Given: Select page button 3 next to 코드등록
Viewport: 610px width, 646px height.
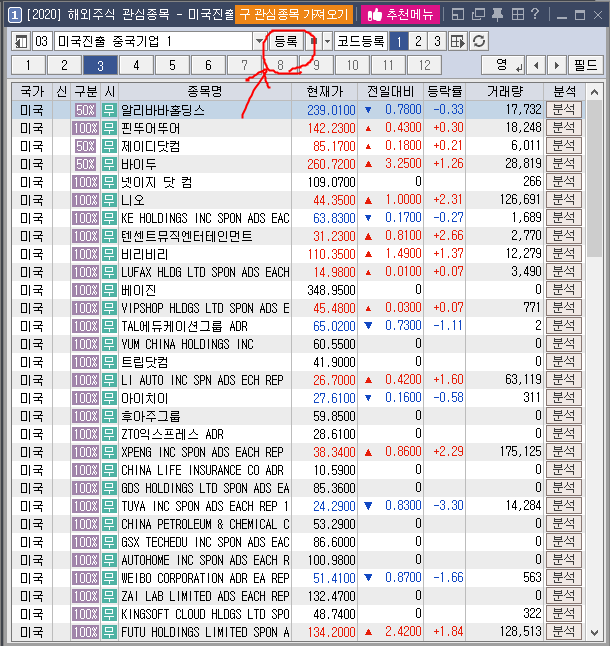Looking at the screenshot, I should [437, 41].
